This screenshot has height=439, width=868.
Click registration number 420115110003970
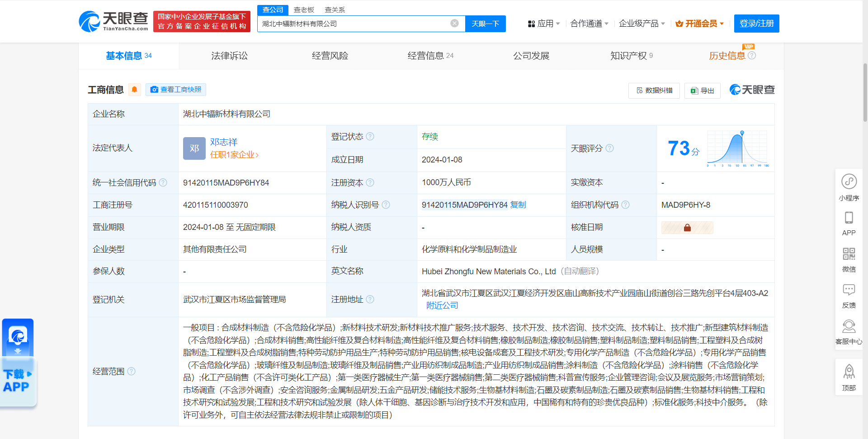(x=216, y=205)
